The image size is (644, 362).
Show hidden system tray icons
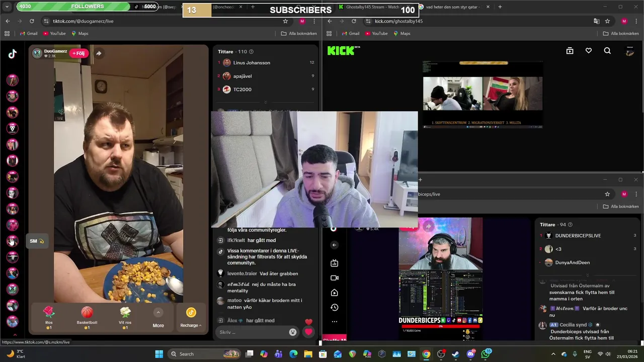pos(552,354)
